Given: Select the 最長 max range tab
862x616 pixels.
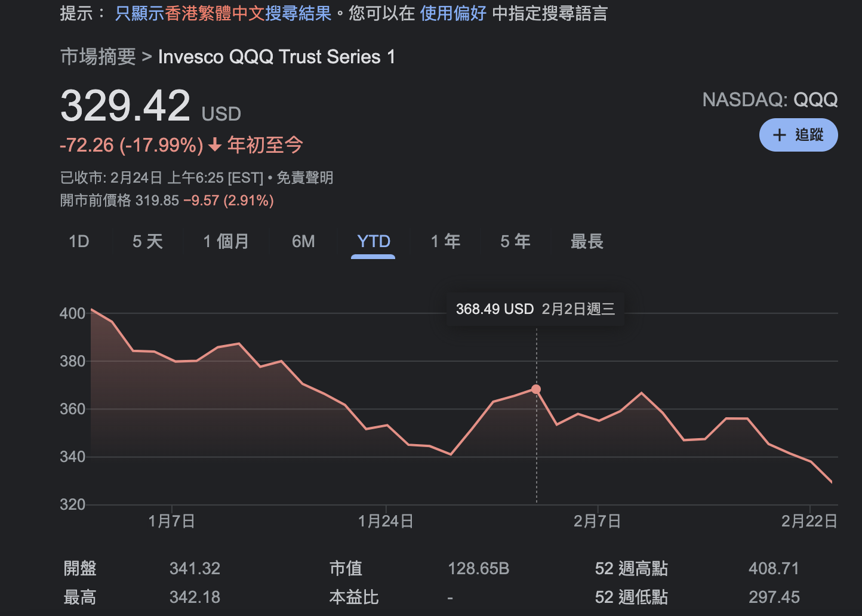Looking at the screenshot, I should point(587,242).
